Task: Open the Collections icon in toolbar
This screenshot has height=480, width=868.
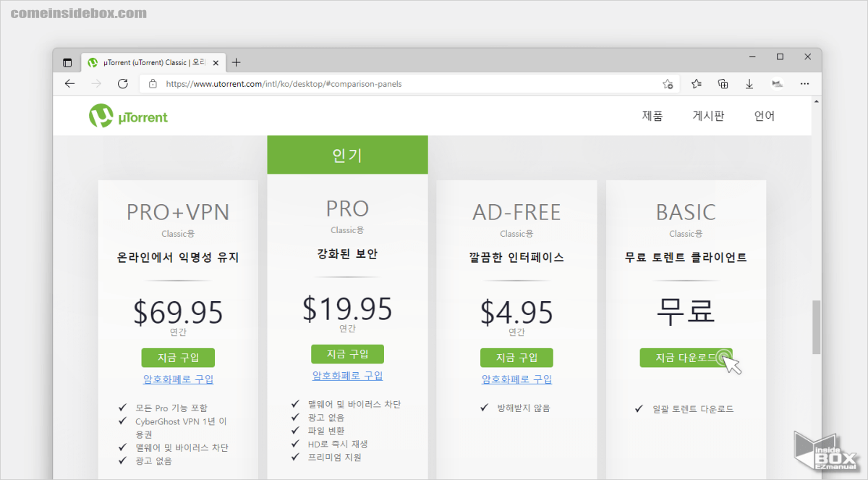Action: [723, 84]
